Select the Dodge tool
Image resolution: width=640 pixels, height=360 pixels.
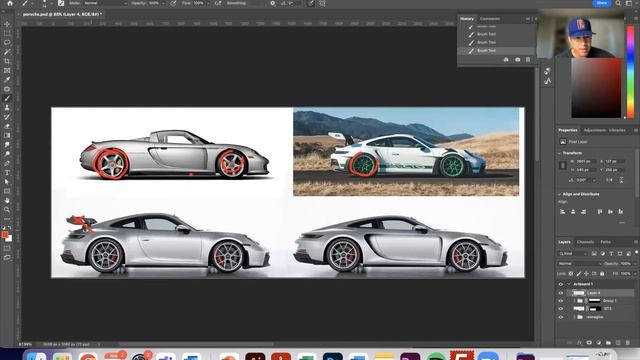pos(7,154)
